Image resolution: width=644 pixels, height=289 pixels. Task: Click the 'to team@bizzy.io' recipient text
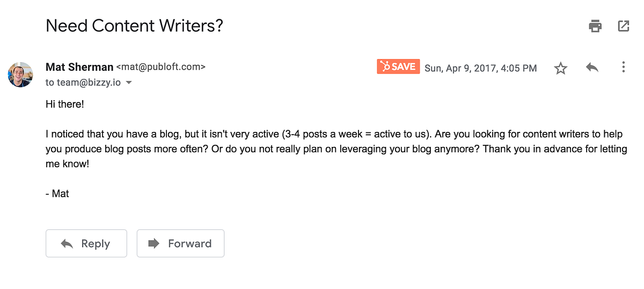83,83
